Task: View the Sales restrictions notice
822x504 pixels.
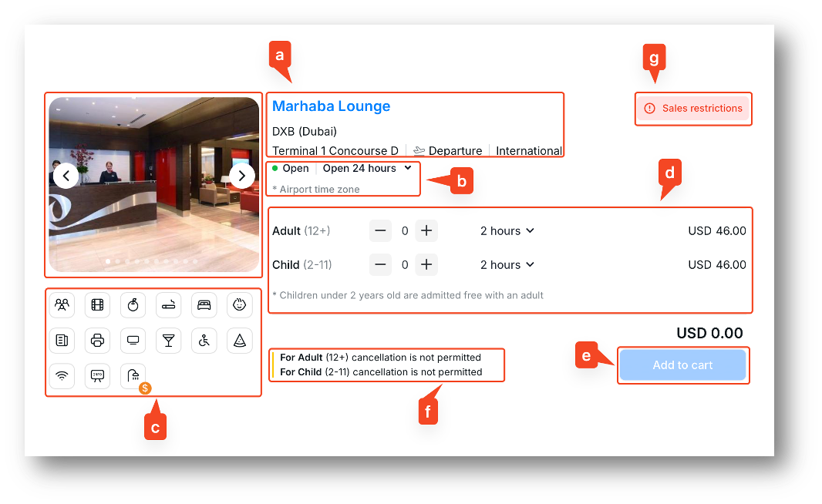Action: pyautogui.click(x=693, y=109)
